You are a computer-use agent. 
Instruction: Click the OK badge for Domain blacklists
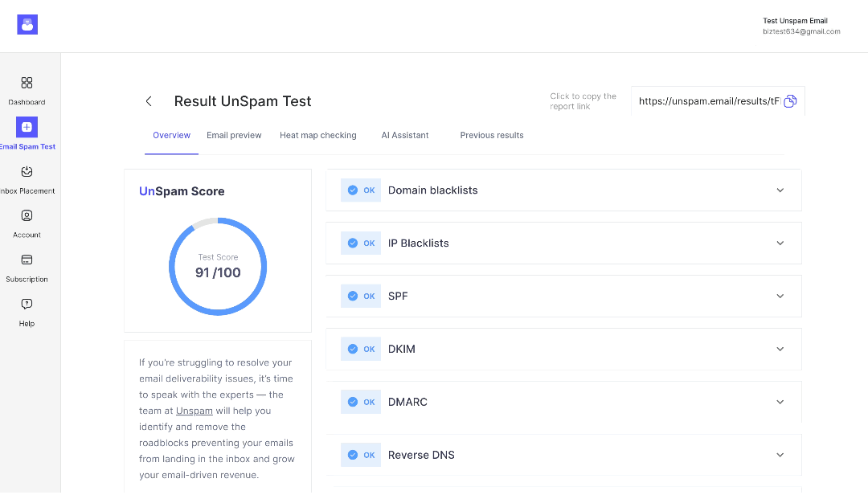pos(361,190)
